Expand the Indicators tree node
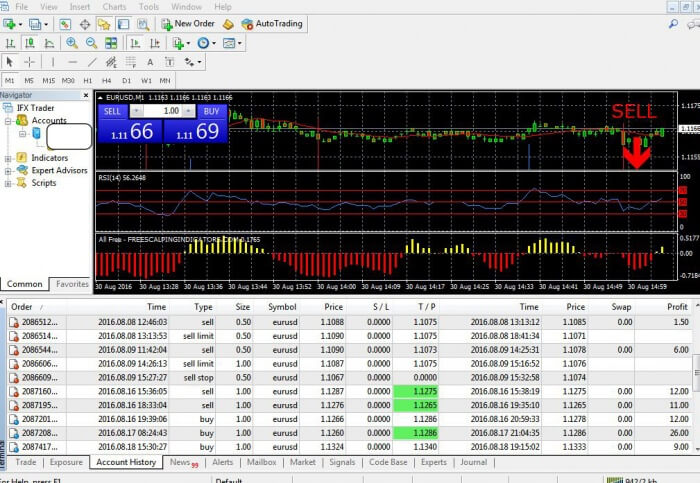This screenshot has height=483, width=700. (9, 158)
